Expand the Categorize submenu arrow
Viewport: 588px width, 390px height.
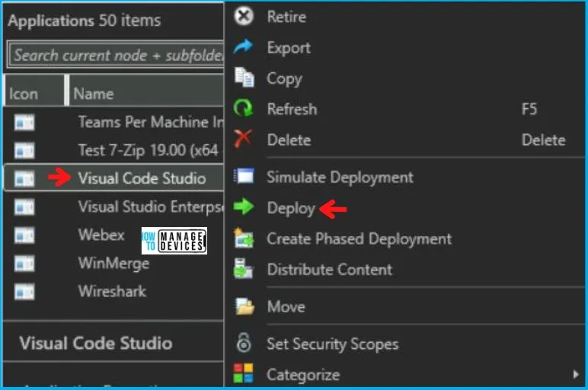point(576,374)
